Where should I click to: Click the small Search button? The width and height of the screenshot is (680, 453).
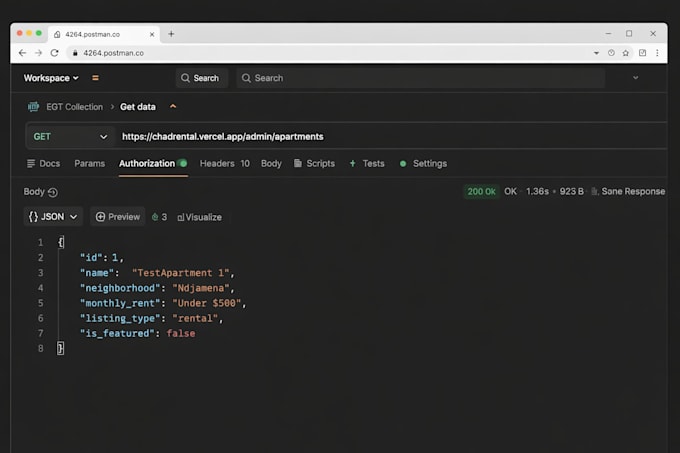point(201,78)
